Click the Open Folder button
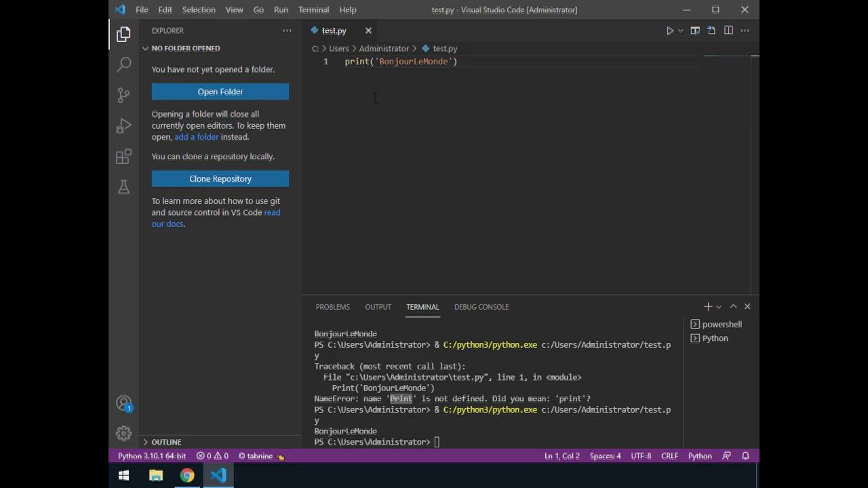The image size is (868, 488). [220, 91]
